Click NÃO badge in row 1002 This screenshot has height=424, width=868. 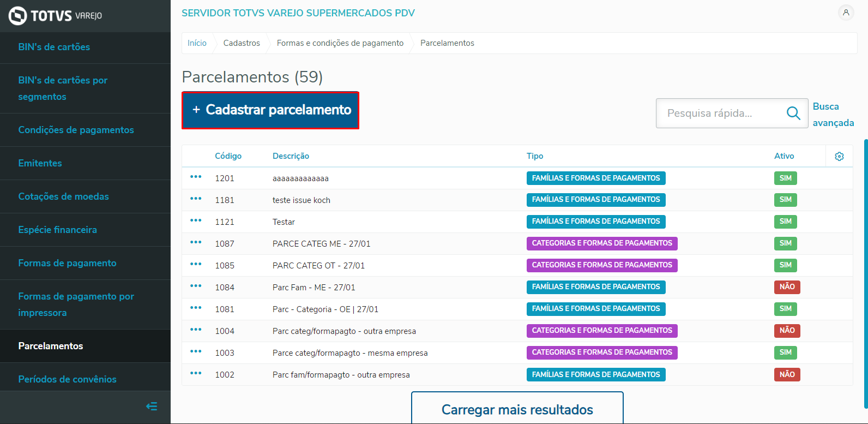(x=787, y=374)
